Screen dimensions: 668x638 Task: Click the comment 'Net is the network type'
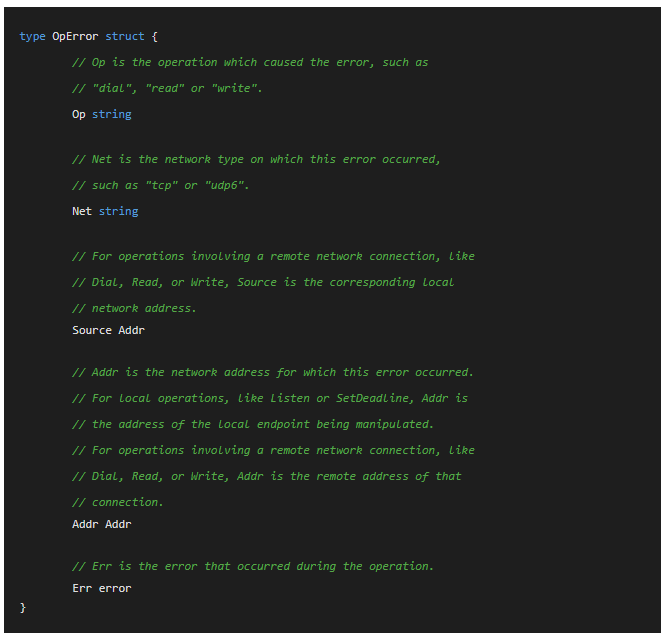point(256,159)
